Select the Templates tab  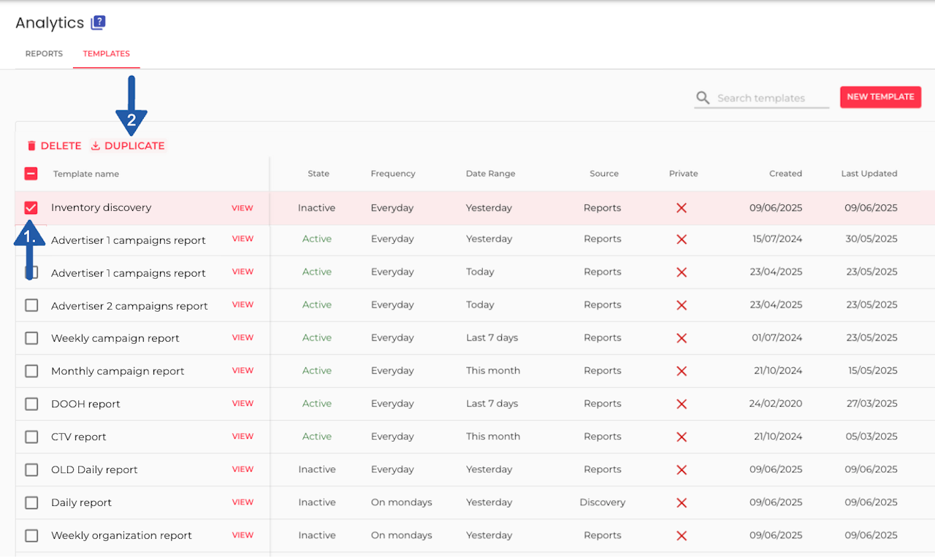pyautogui.click(x=107, y=54)
